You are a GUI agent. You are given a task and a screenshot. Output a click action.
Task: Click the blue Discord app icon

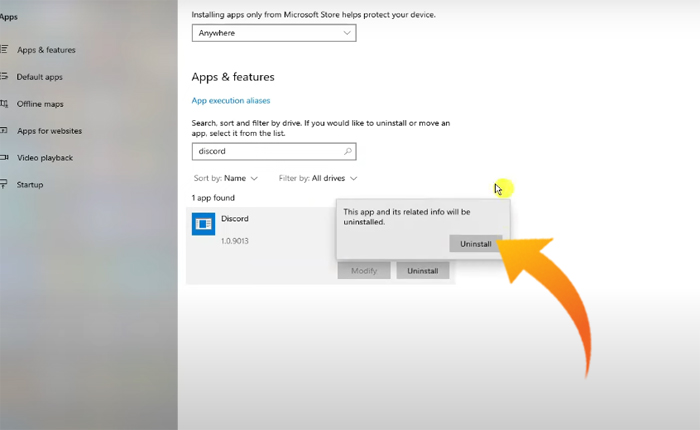point(203,224)
